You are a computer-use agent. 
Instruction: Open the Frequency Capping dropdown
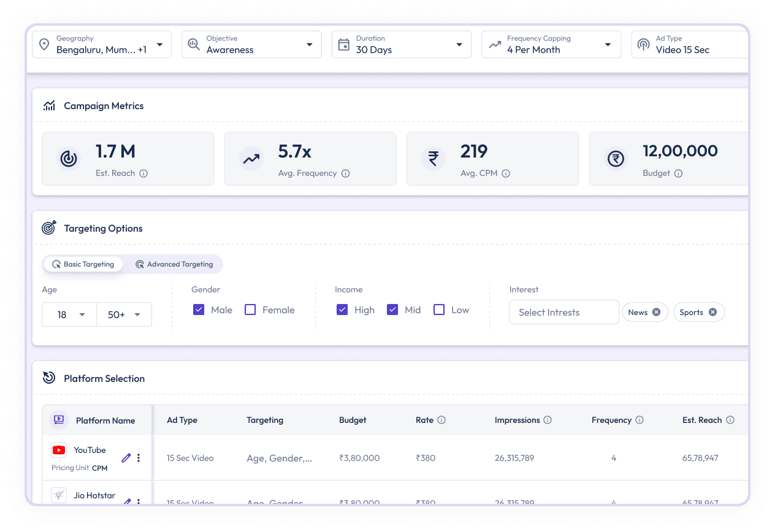(x=551, y=45)
